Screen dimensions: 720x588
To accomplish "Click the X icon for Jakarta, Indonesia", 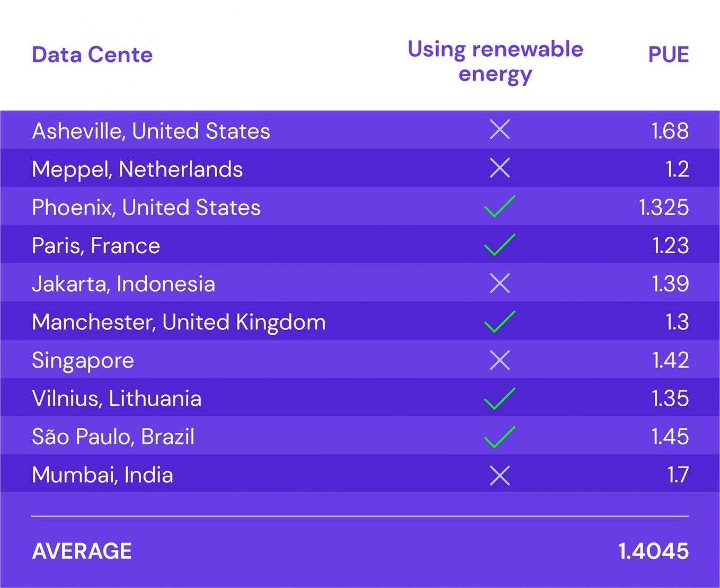I will pyautogui.click(x=500, y=283).
